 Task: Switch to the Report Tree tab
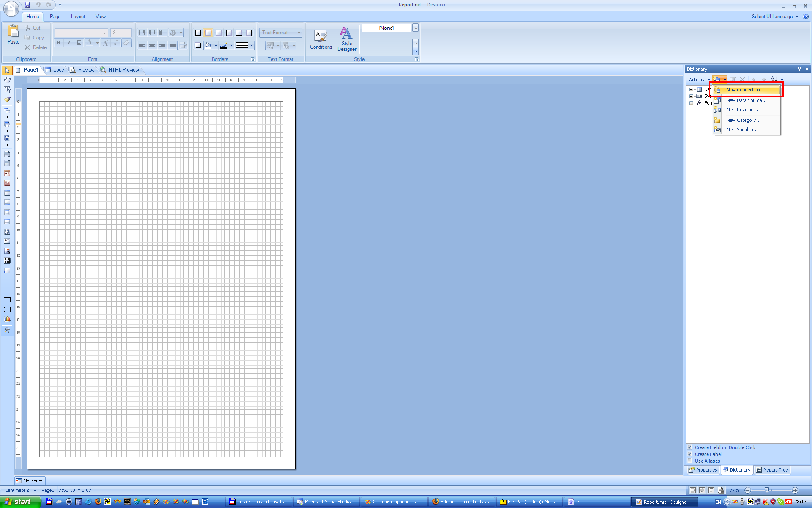coord(772,470)
